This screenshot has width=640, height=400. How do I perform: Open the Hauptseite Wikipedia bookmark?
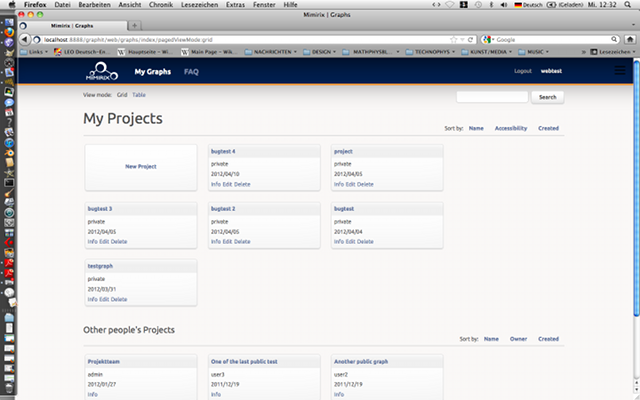[145, 52]
